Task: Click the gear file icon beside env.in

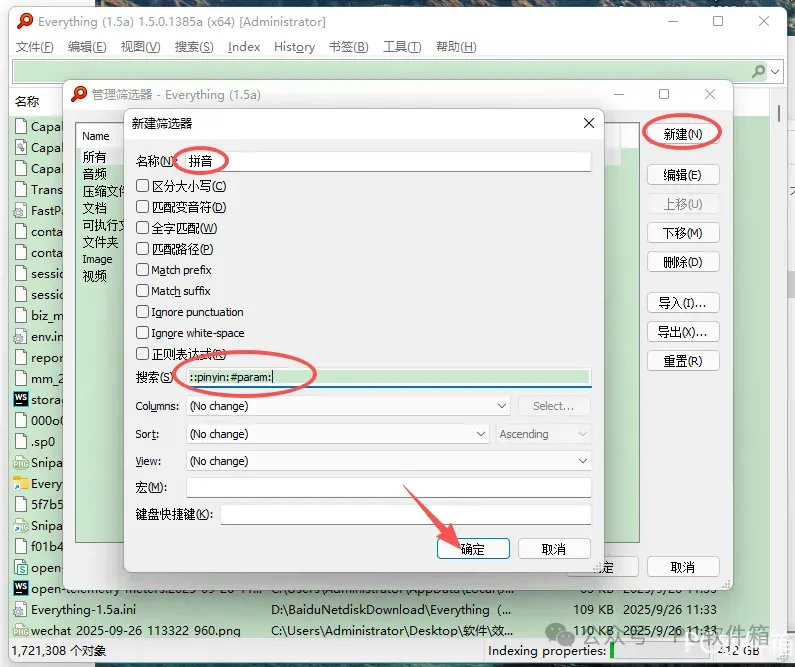Action: pyautogui.click(x=20, y=337)
